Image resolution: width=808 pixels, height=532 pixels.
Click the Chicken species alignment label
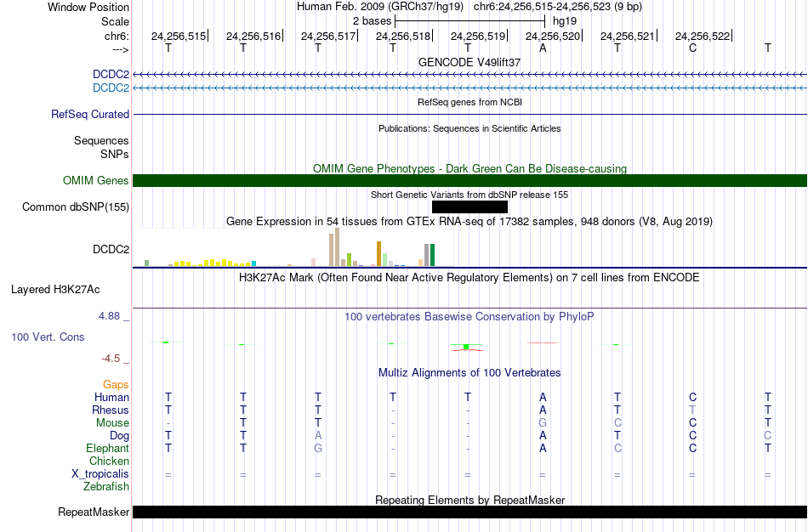click(x=109, y=461)
